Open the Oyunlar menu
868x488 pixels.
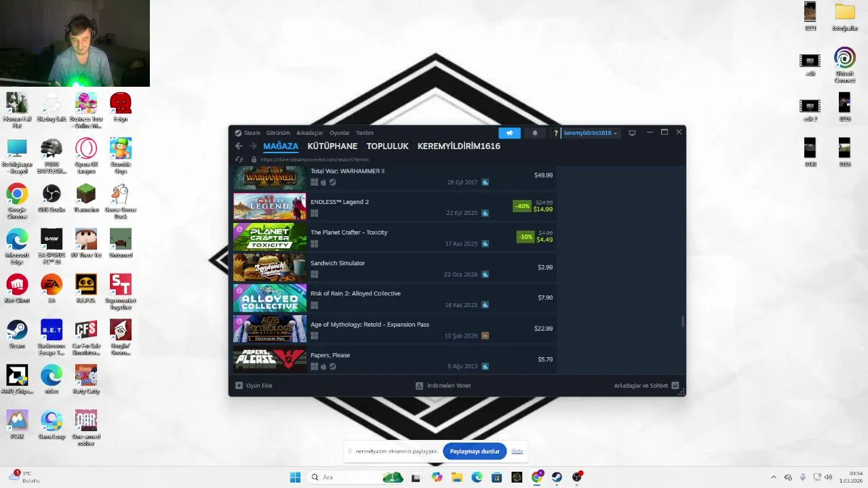pos(340,133)
